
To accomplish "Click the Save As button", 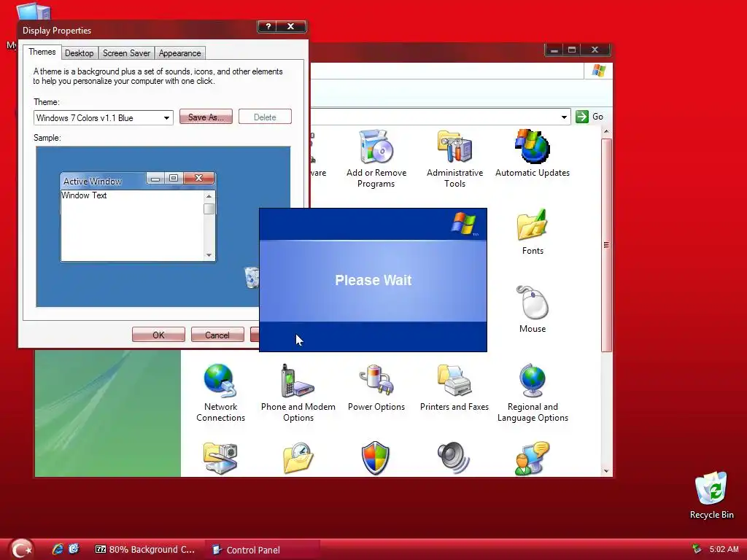I will point(206,117).
